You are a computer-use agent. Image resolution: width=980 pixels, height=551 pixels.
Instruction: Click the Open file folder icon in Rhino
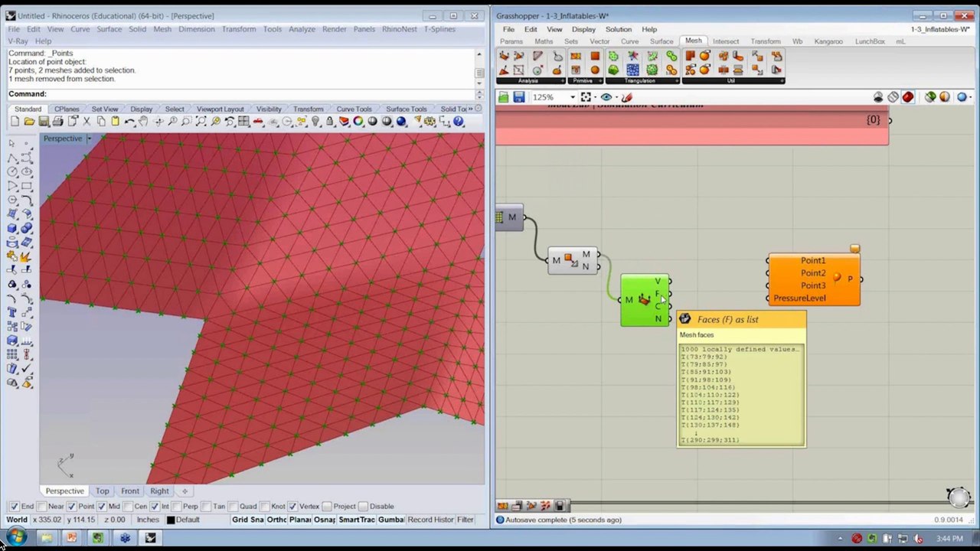click(x=29, y=122)
